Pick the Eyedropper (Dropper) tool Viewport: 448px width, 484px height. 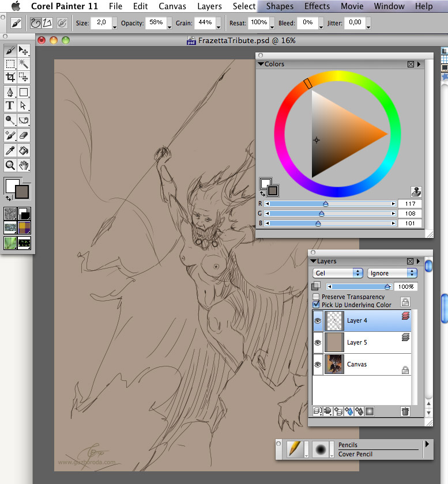coord(10,150)
